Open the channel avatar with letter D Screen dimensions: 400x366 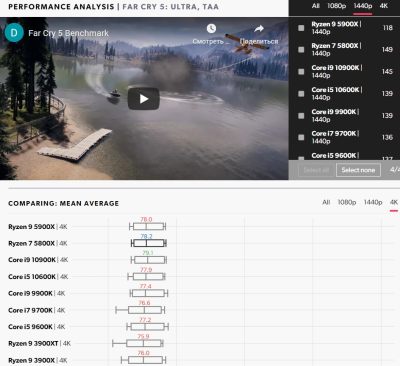pos(14,33)
